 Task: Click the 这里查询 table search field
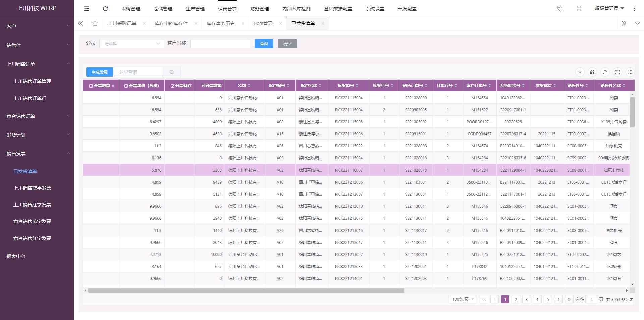coord(138,72)
